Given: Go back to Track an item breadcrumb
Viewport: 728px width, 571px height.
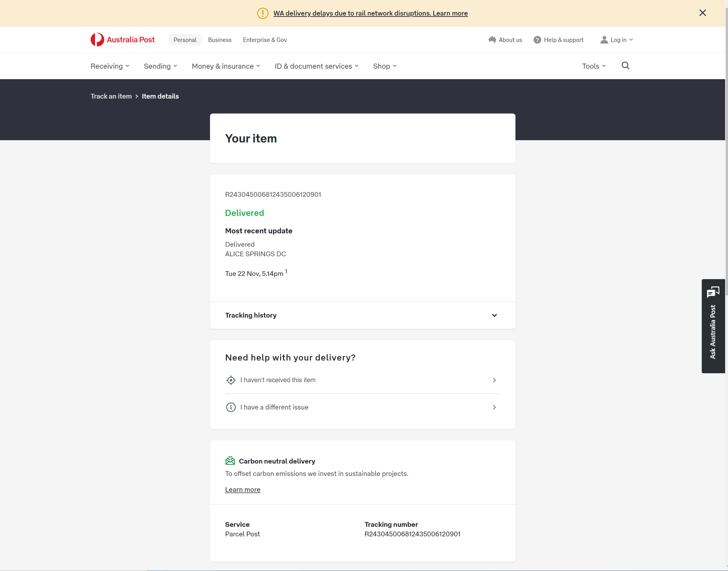Looking at the screenshot, I should 111,96.
